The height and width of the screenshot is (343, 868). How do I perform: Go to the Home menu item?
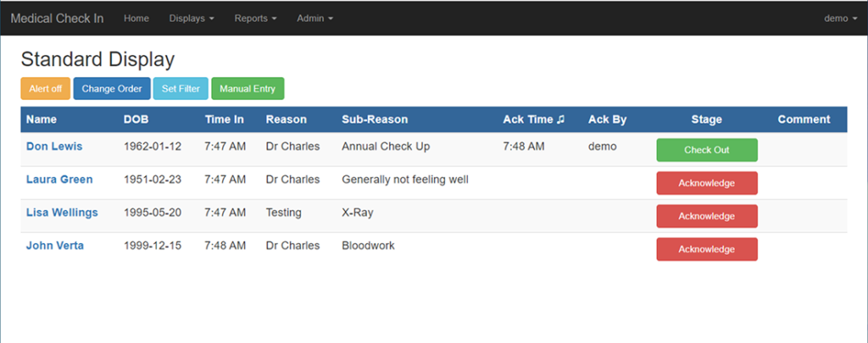click(x=136, y=18)
